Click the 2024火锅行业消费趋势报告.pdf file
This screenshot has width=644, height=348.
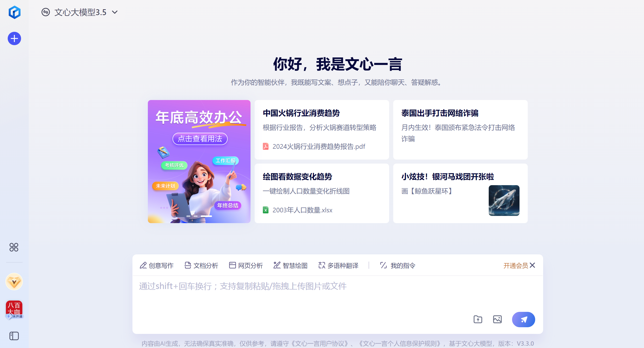pos(319,146)
